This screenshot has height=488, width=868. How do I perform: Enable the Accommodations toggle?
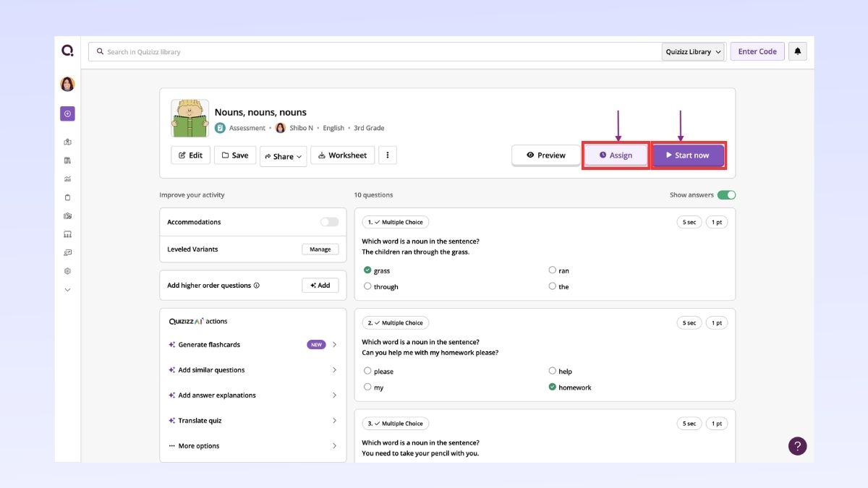[x=329, y=222]
